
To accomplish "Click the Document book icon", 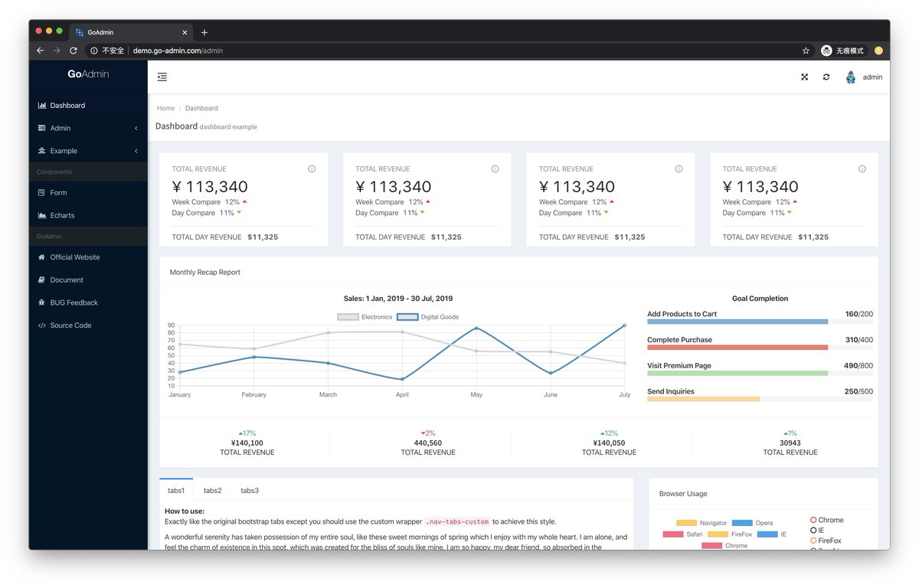I will tap(42, 280).
